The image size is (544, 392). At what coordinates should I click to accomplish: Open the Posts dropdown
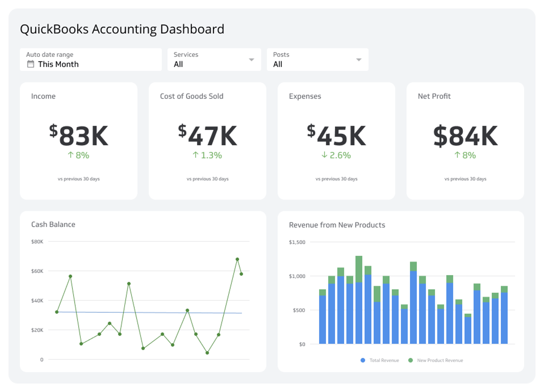click(x=358, y=60)
